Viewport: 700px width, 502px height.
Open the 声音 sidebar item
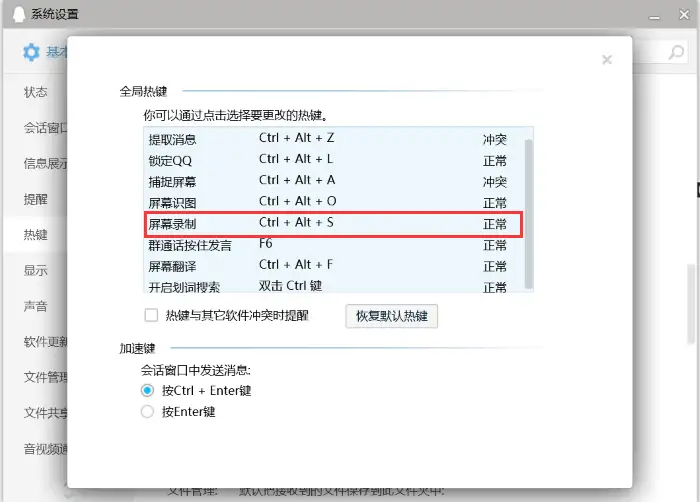click(36, 306)
